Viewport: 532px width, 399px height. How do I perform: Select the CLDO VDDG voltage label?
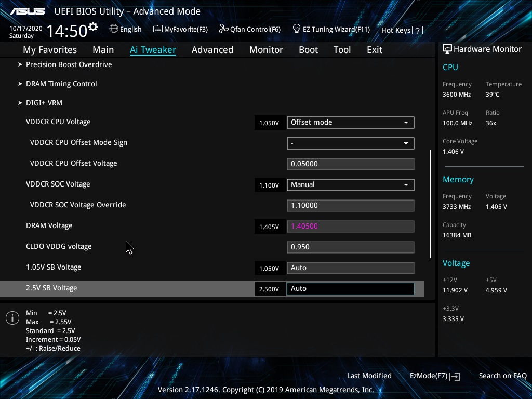[x=59, y=246]
